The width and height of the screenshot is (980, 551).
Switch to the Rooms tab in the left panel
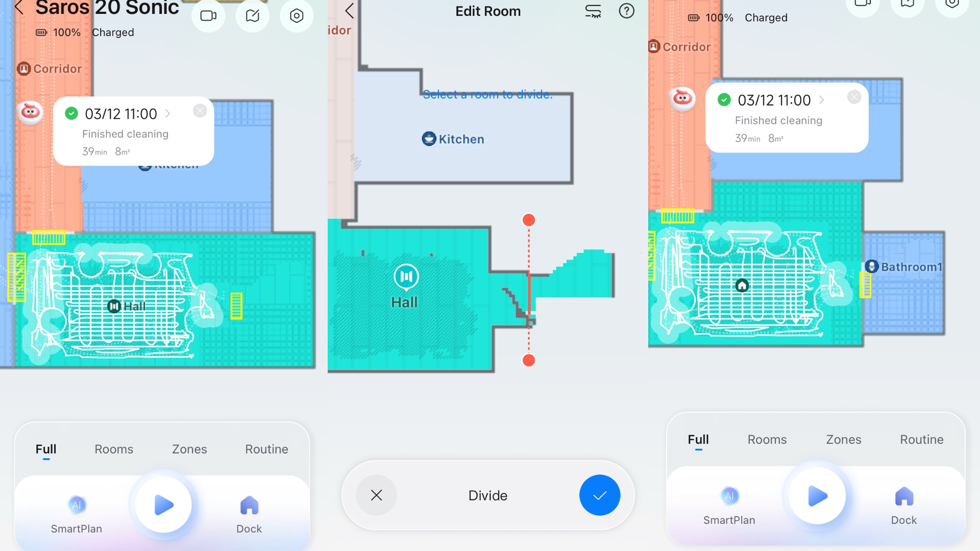click(x=114, y=449)
